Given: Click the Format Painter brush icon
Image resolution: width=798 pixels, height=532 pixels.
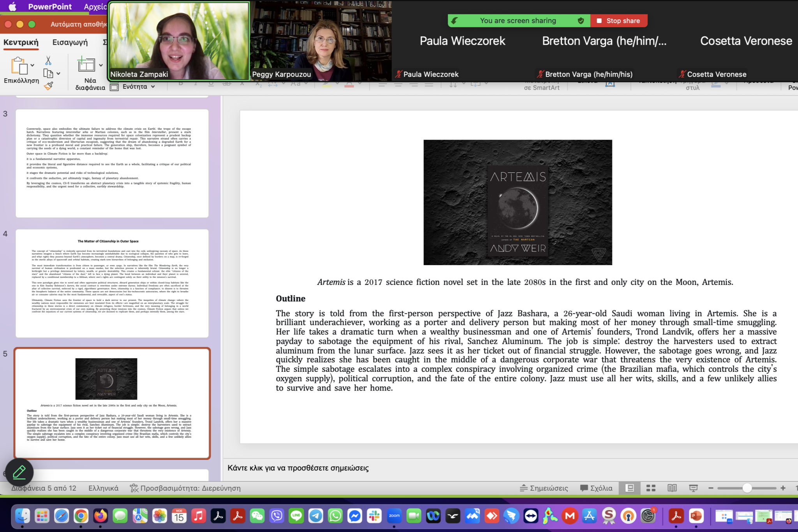Looking at the screenshot, I should (x=48, y=86).
